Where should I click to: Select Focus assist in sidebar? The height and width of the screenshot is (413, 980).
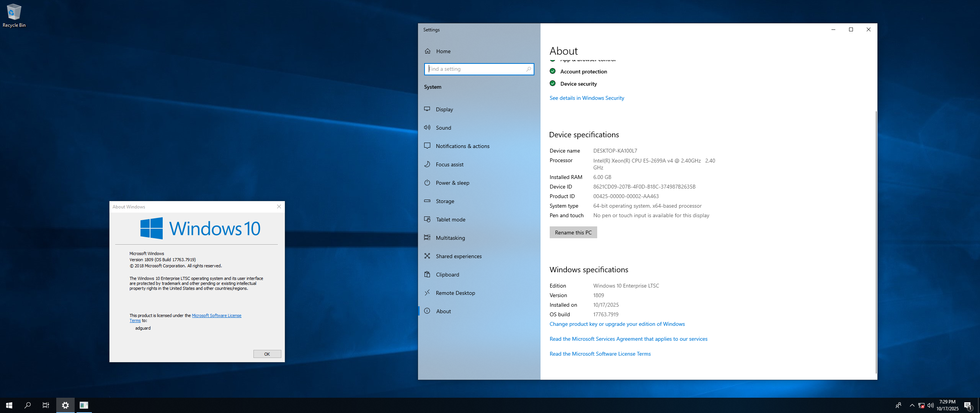tap(449, 164)
